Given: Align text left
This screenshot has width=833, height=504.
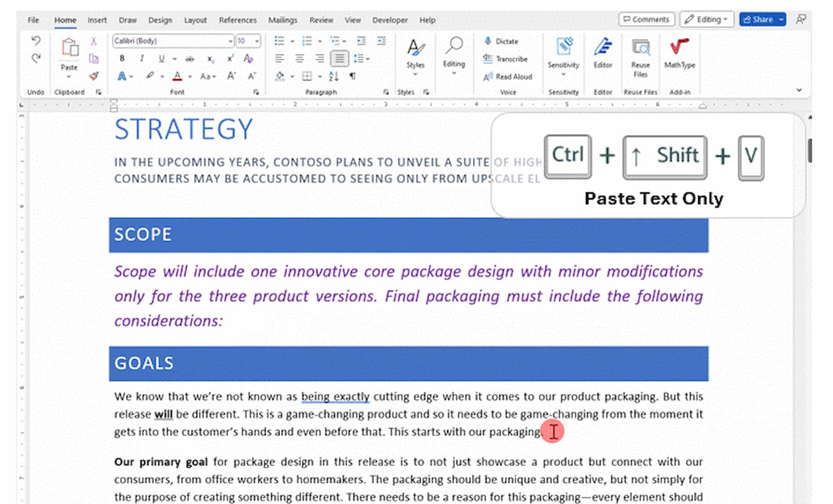Looking at the screenshot, I should tap(280, 59).
